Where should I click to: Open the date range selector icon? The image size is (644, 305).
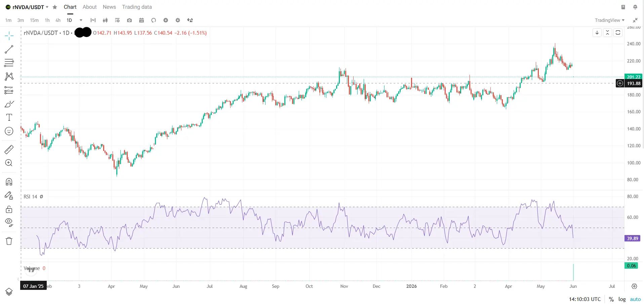pos(93,20)
